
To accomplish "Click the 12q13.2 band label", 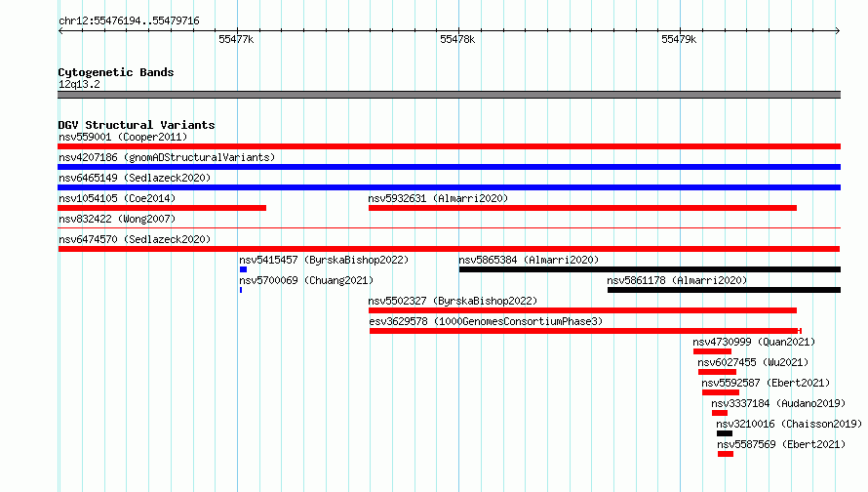I will (x=79, y=84).
